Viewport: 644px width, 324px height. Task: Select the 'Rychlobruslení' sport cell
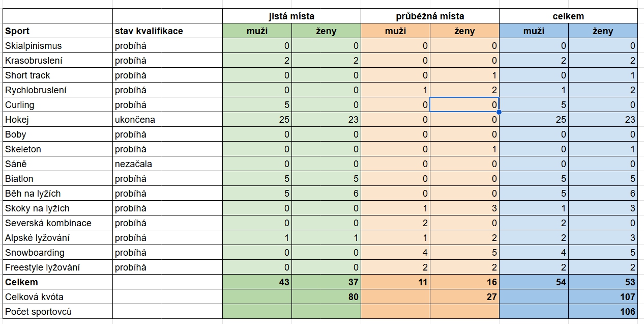click(x=58, y=90)
